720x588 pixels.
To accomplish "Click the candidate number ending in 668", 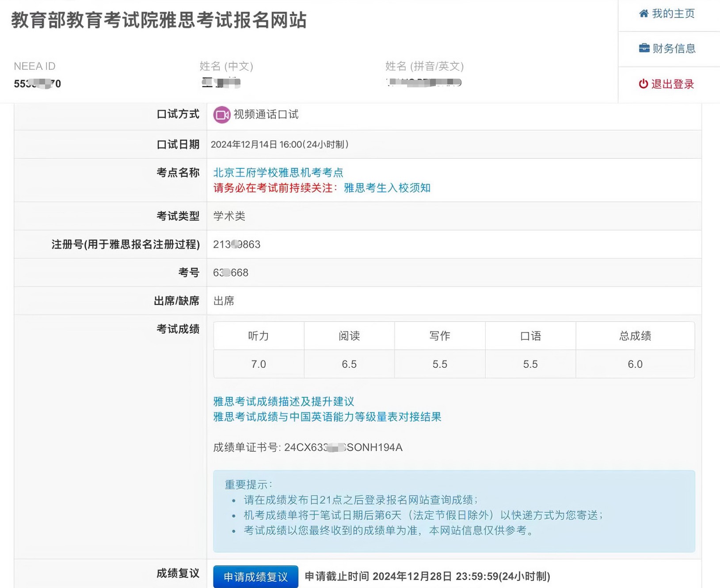I will [x=231, y=273].
